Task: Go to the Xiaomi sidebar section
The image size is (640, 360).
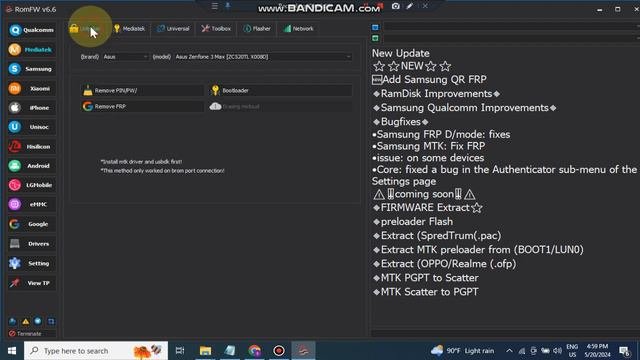Action: (x=31, y=88)
